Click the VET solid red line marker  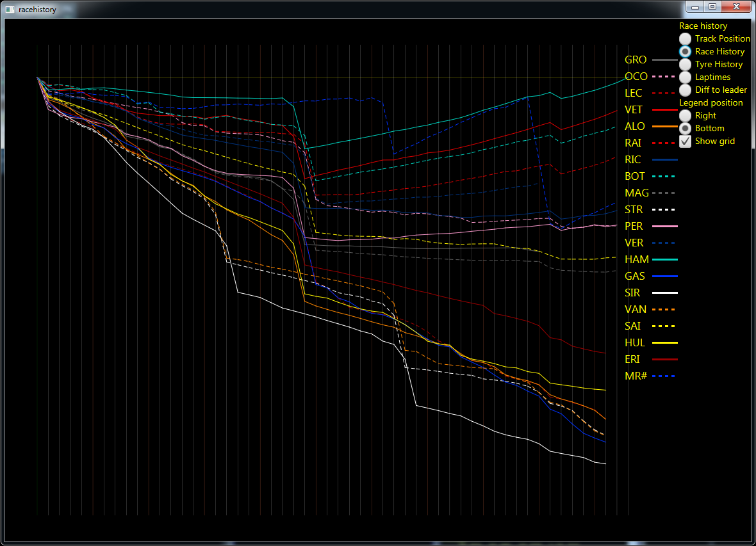pyautogui.click(x=664, y=109)
